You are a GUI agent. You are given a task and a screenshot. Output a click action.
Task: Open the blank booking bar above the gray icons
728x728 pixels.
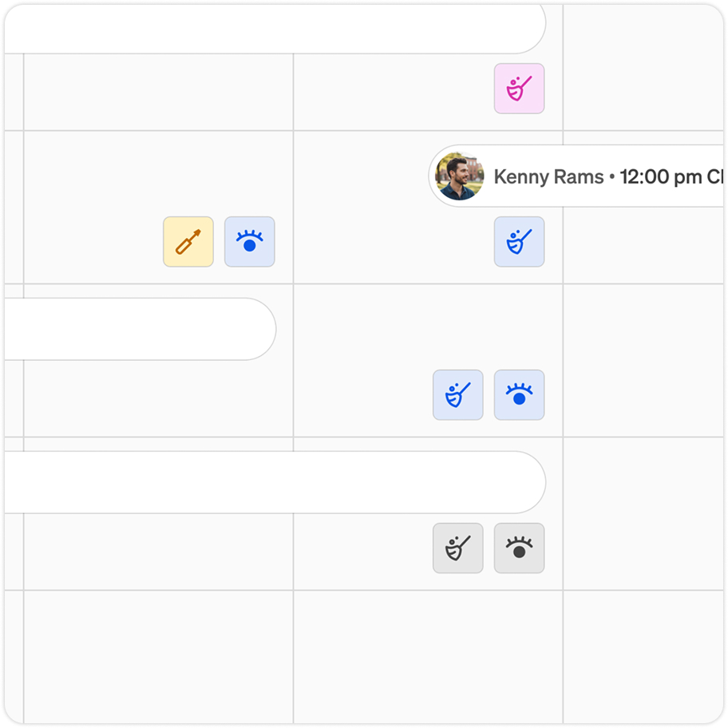pos(271,482)
